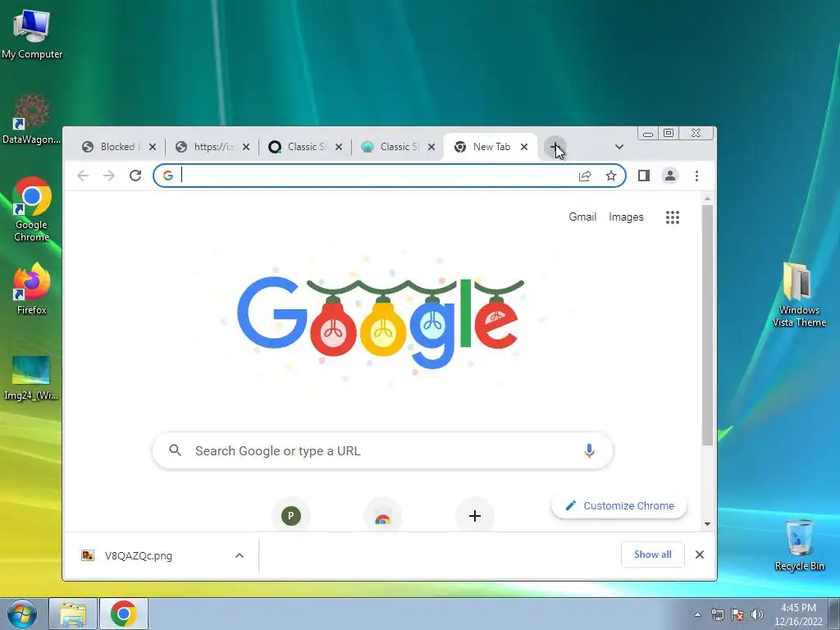Switch to the https:// tab
Viewport: 840px width, 630px height.
(x=212, y=147)
